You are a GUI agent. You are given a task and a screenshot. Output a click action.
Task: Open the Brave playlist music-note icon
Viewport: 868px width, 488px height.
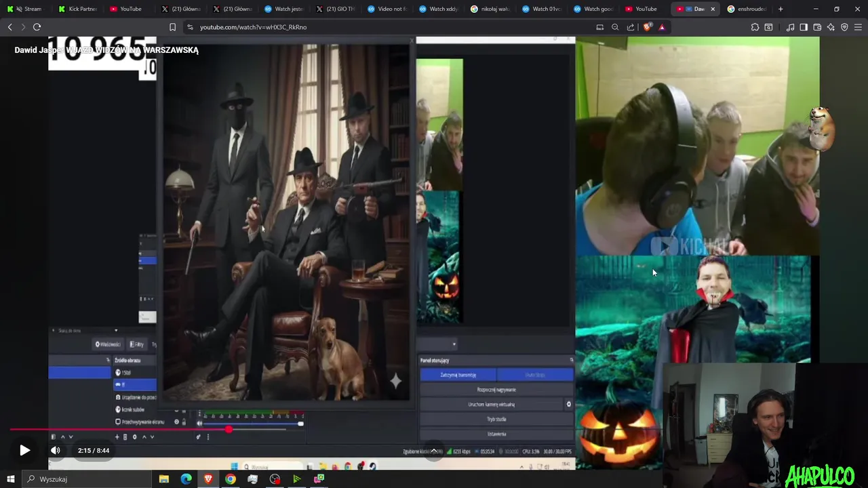[790, 27]
